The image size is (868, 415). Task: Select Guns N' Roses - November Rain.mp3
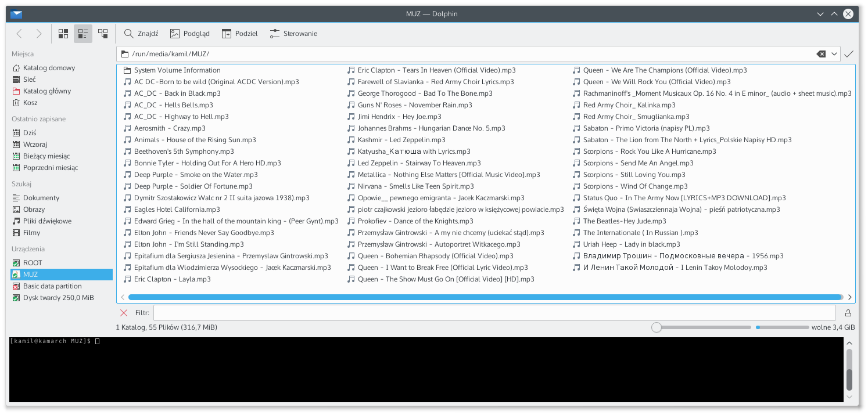(410, 105)
